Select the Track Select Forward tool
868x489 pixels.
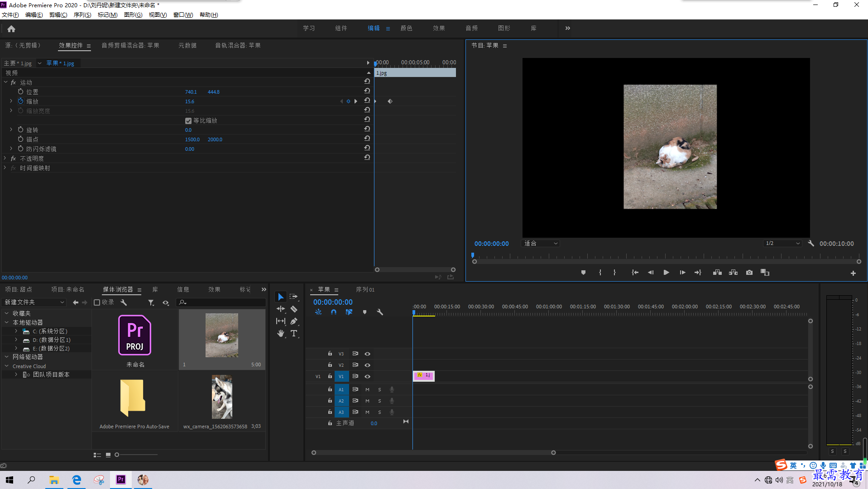click(294, 297)
